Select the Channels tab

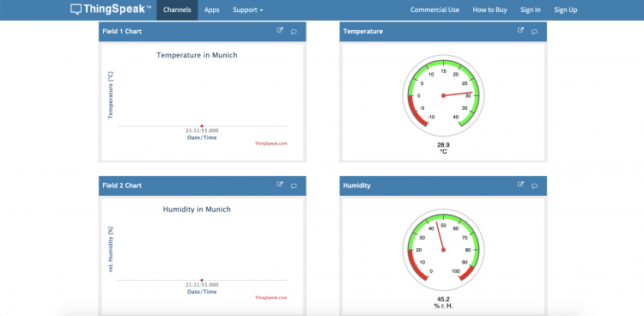click(177, 9)
